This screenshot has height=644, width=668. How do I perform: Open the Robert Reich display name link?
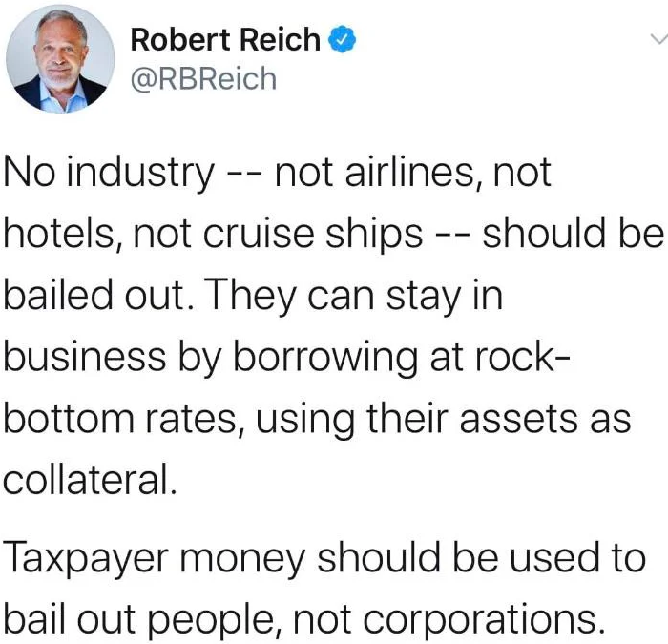tap(225, 39)
